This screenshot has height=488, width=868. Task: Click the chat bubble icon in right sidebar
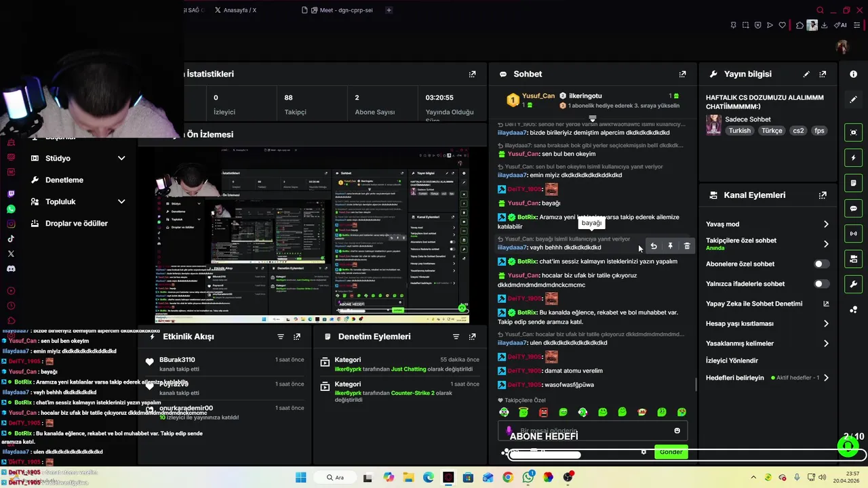pyautogui.click(x=854, y=209)
